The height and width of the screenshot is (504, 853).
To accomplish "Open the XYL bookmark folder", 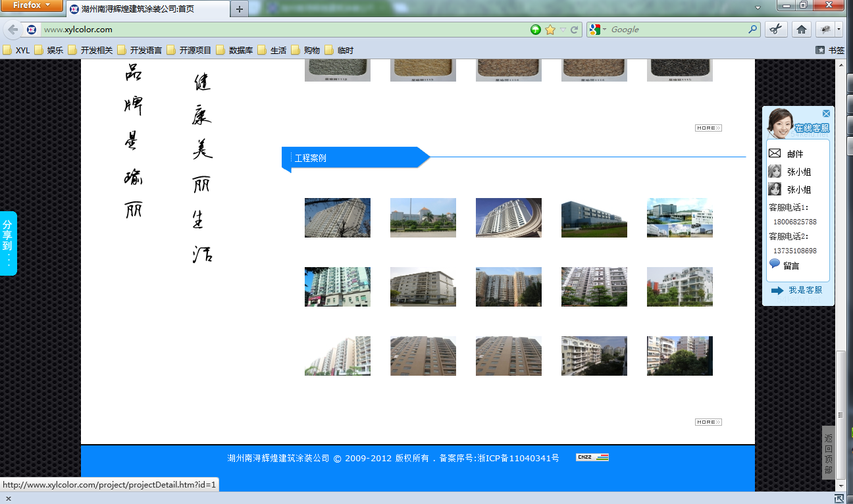I will 16,50.
